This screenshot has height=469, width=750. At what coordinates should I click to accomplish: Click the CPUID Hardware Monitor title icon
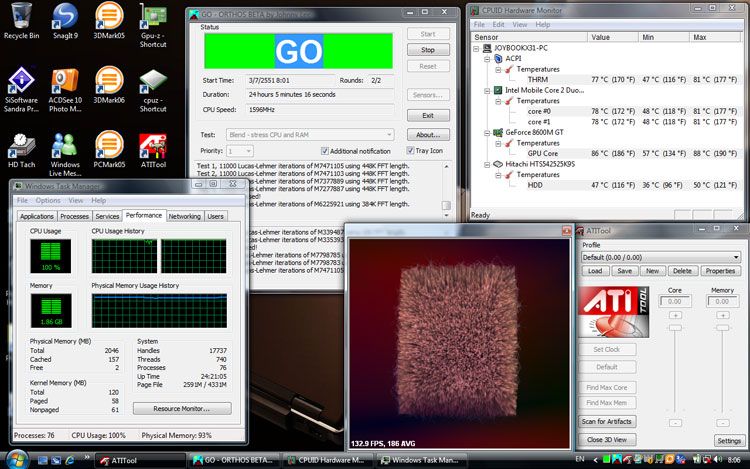(x=474, y=10)
